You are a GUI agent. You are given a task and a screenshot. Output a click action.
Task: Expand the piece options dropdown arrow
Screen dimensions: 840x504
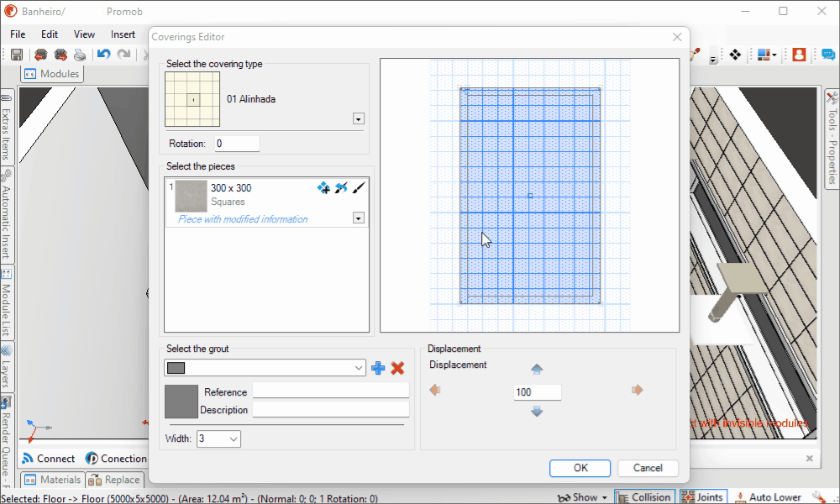tap(359, 218)
